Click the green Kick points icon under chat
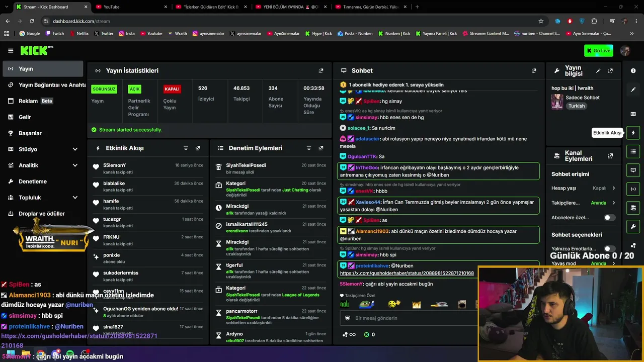This screenshot has width=644, height=362. 366,334
